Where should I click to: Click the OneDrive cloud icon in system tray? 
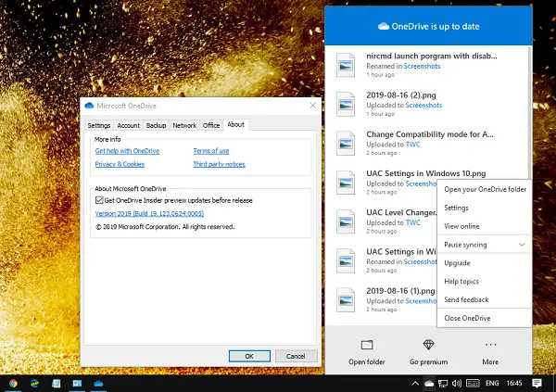429,384
